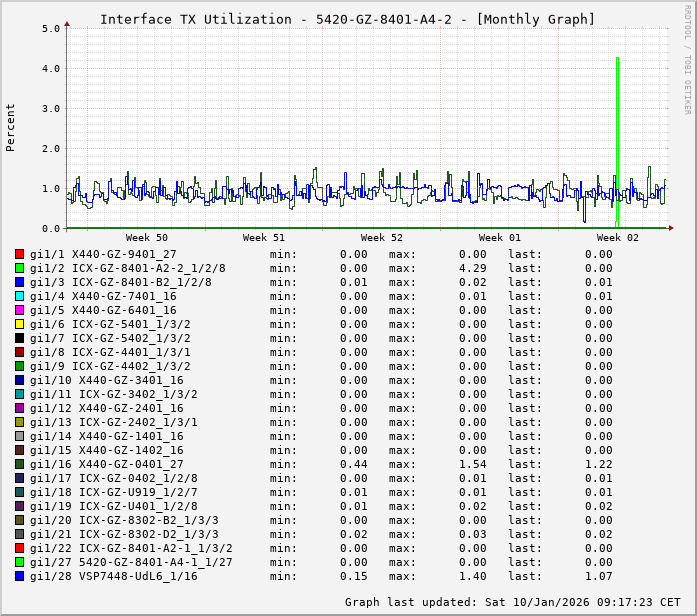Click the blue gi1/28 legend swatch

[x=20, y=577]
